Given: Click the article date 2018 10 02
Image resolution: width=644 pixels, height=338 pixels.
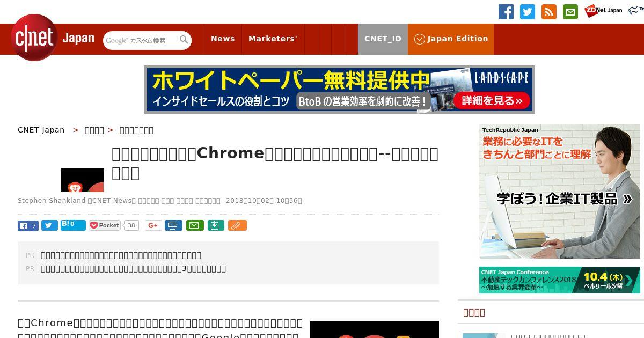Looking at the screenshot, I should (x=264, y=201).
